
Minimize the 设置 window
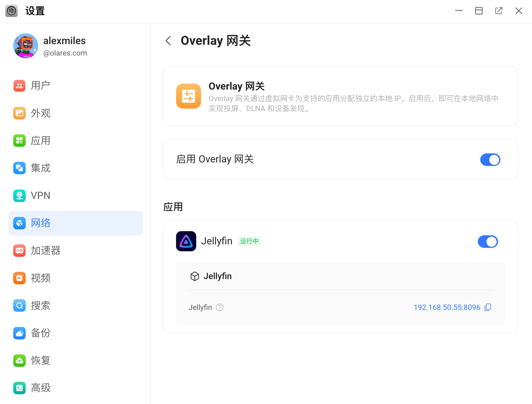(x=459, y=11)
